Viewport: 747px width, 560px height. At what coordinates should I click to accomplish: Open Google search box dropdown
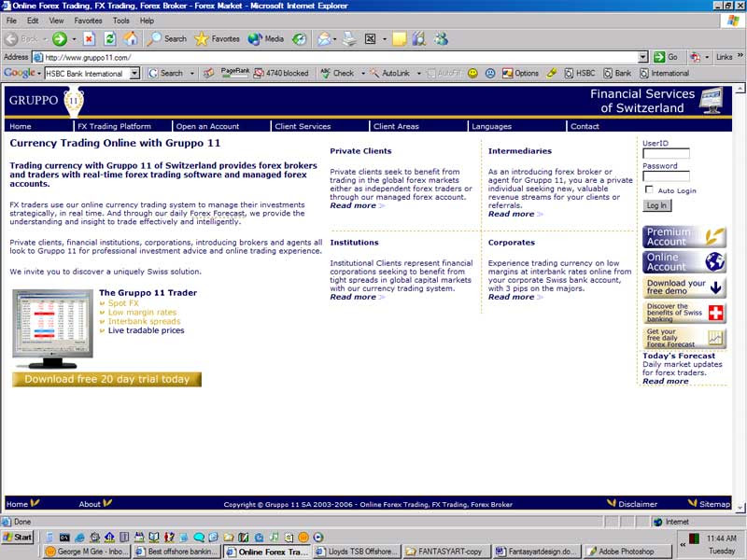[x=135, y=74]
